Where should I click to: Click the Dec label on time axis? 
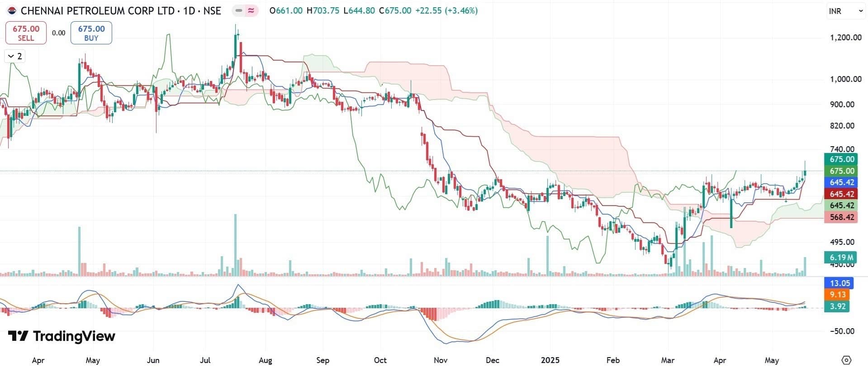pyautogui.click(x=493, y=360)
